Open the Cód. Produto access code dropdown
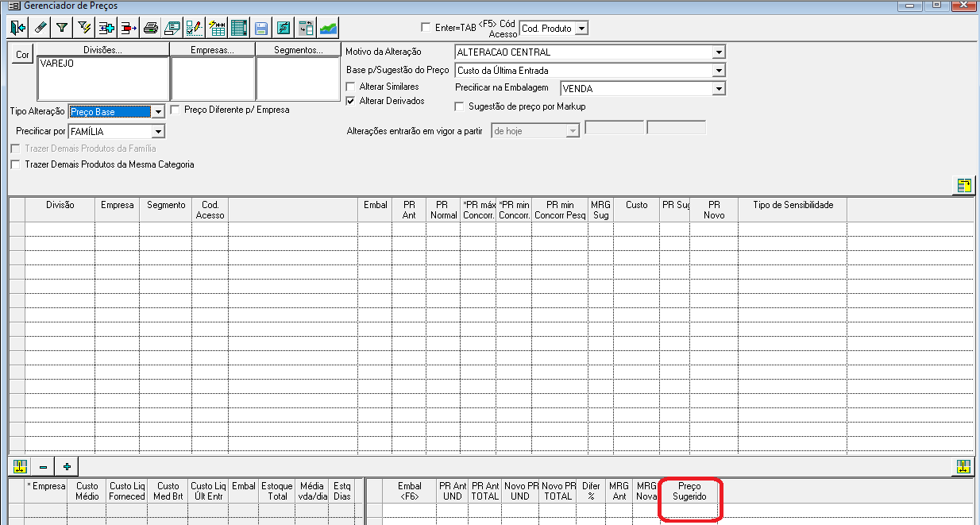Image resolution: width=980 pixels, height=525 pixels. [x=582, y=29]
